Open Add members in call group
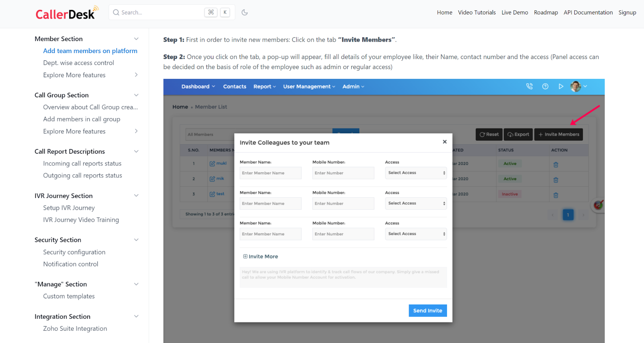 82,119
